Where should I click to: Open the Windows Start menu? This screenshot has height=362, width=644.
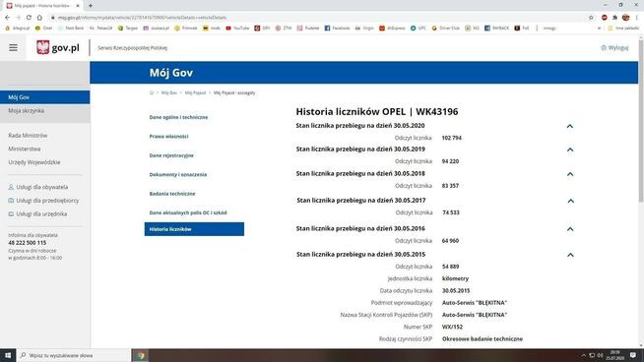tap(8, 355)
